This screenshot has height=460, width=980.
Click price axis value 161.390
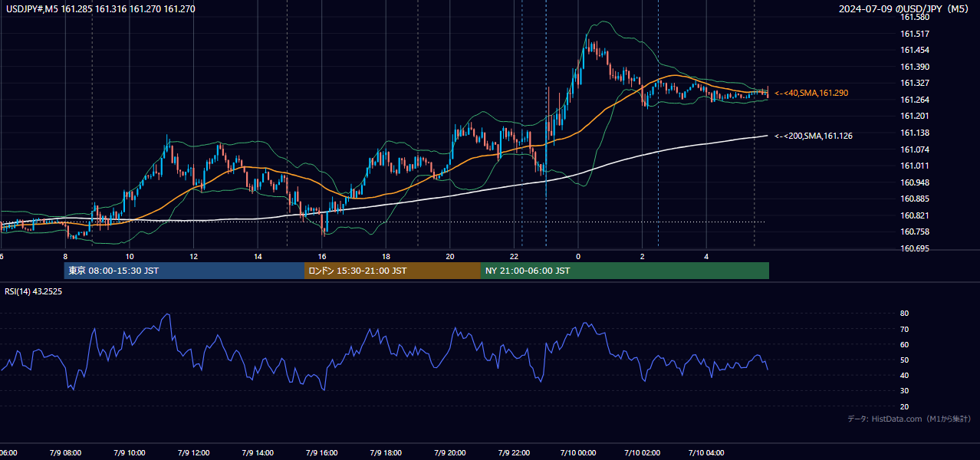tap(915, 67)
